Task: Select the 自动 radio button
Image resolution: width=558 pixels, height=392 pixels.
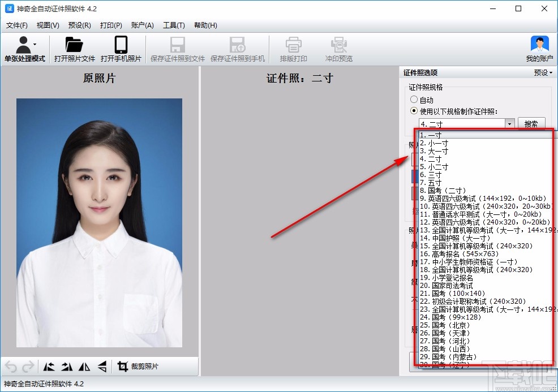Action: [414, 100]
